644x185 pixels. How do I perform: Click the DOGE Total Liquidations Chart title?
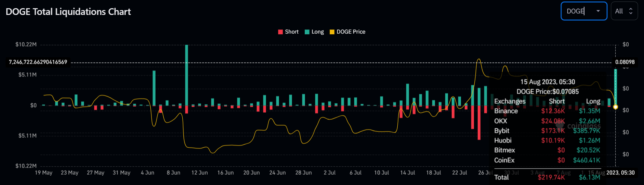[x=68, y=12]
